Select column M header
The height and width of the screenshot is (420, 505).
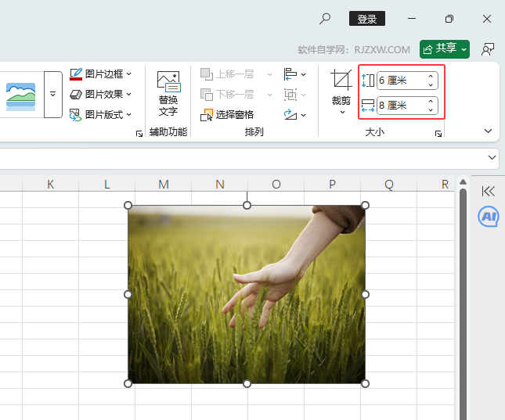coord(164,184)
